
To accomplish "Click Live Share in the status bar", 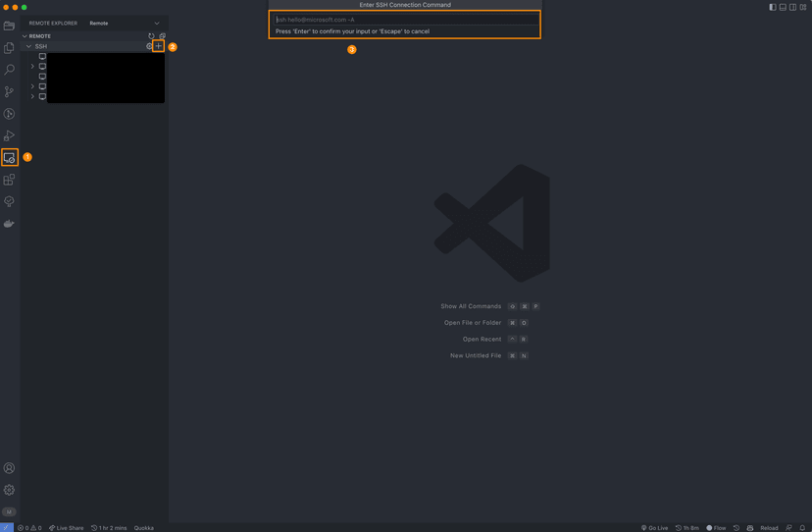I will click(67, 527).
